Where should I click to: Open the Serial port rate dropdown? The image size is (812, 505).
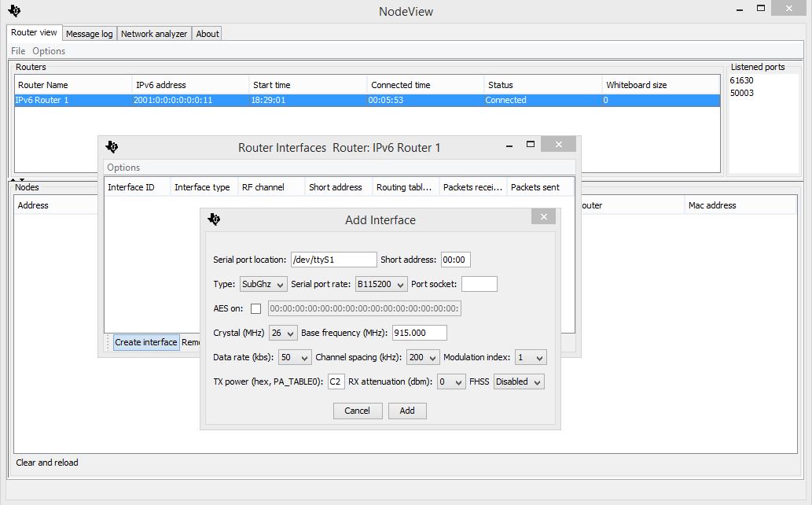pos(381,284)
